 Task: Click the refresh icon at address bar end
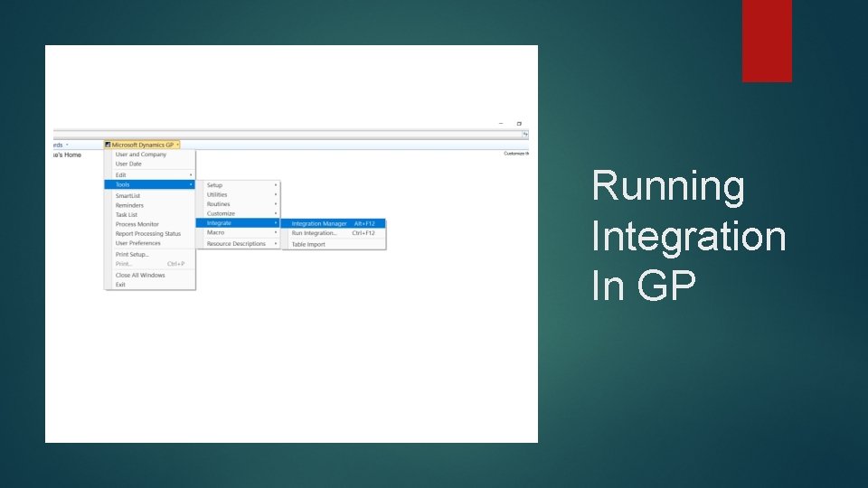point(525,135)
